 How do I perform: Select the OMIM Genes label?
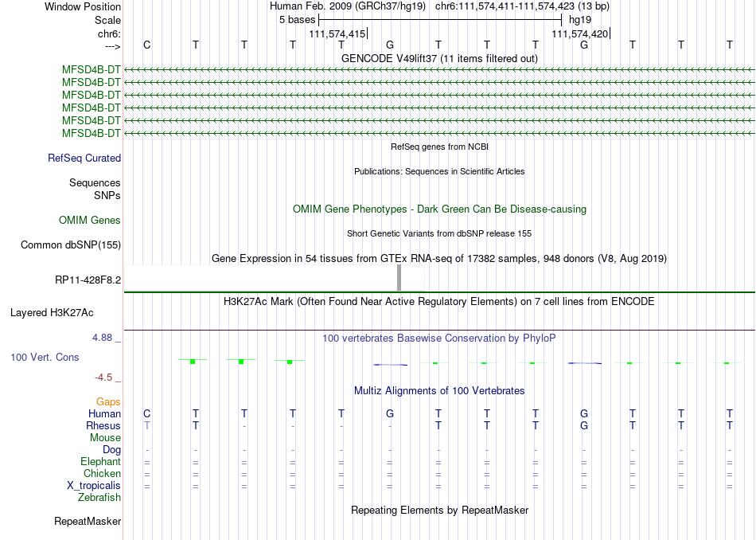point(90,221)
